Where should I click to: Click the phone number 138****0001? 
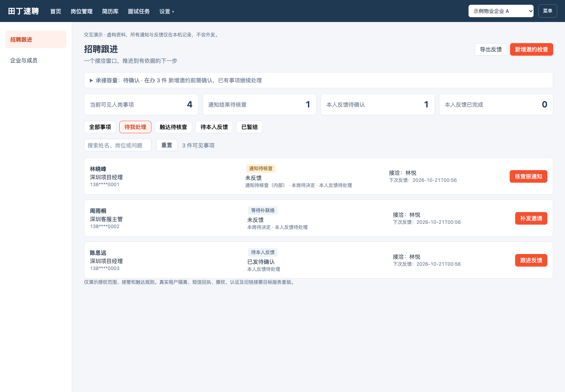click(105, 185)
